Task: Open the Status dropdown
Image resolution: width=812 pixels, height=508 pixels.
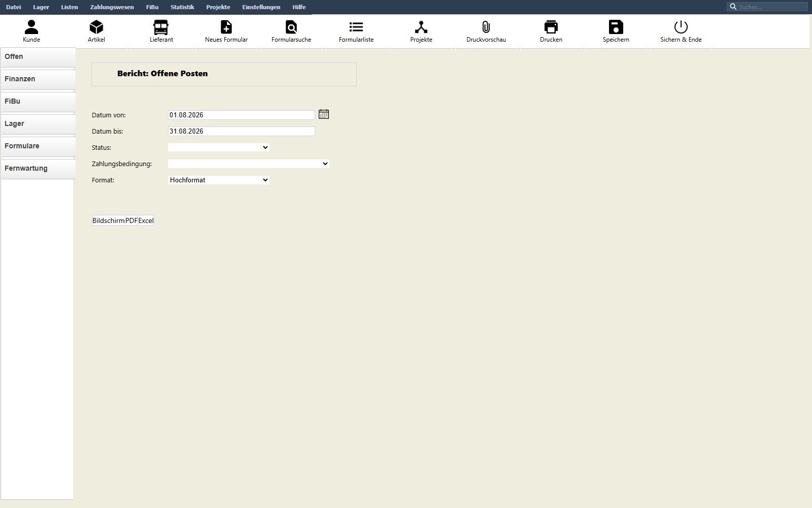Action: point(219,147)
